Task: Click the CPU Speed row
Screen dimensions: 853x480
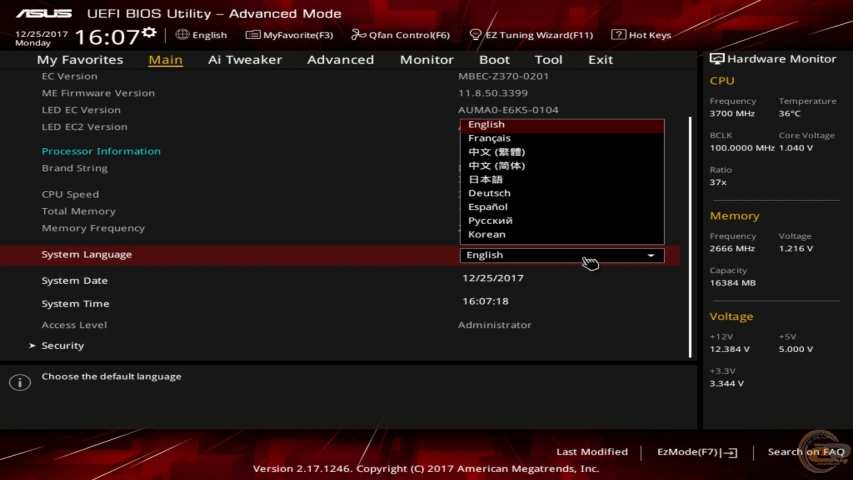Action: coord(70,194)
